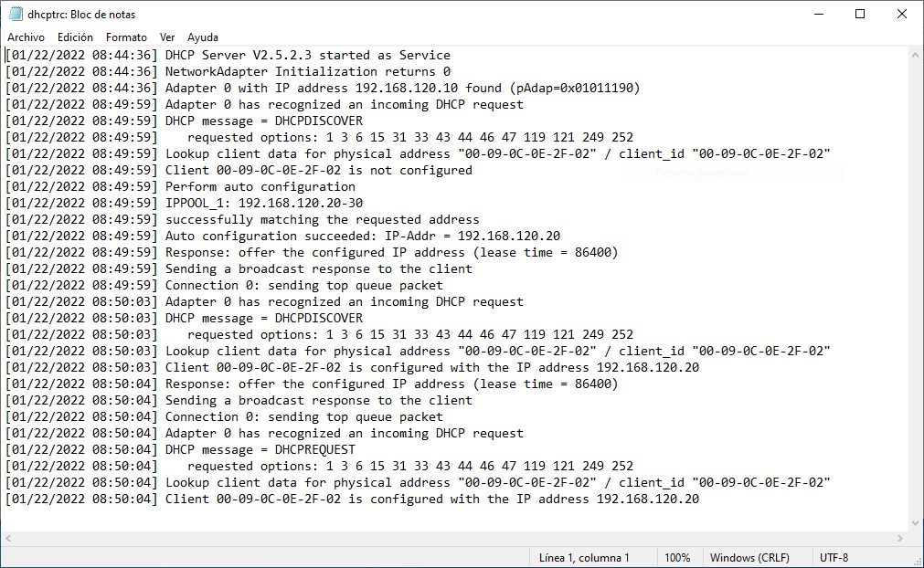Open the Ver menu

coord(167,37)
